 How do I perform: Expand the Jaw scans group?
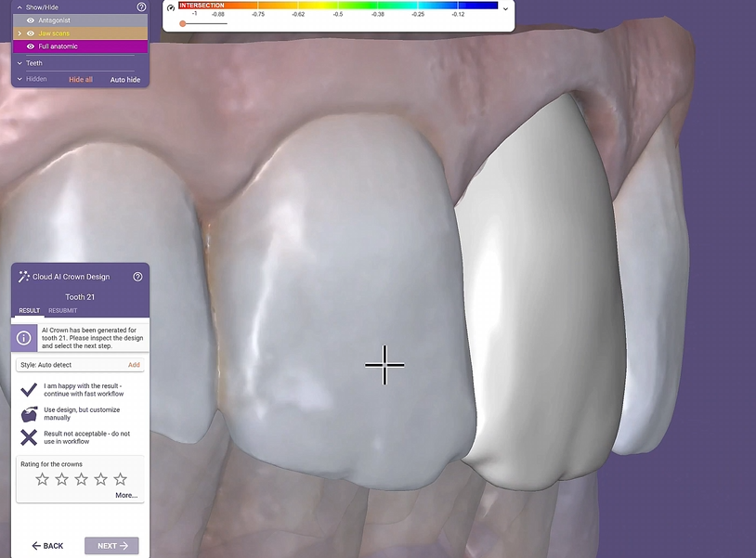20,33
